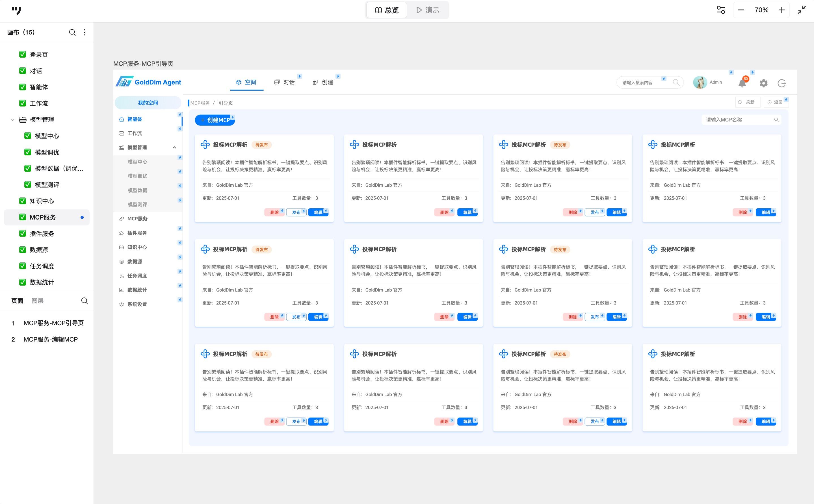Switch to the 演示 tab
The image size is (814, 504).
[428, 10]
